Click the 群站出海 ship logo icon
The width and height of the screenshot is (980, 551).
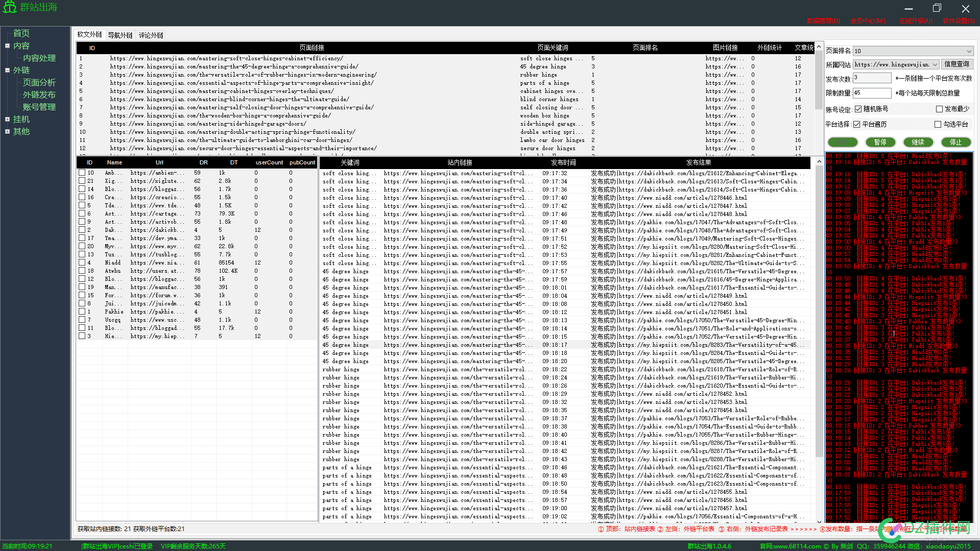[10, 7]
